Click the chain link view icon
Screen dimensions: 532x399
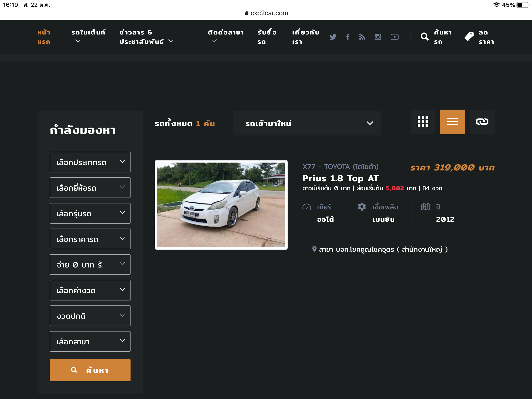[x=482, y=122]
